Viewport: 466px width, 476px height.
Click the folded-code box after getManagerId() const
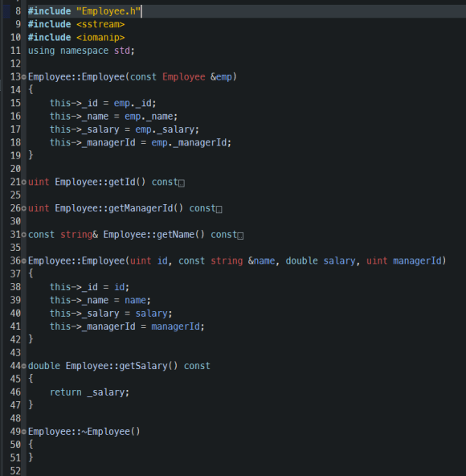pos(219,210)
